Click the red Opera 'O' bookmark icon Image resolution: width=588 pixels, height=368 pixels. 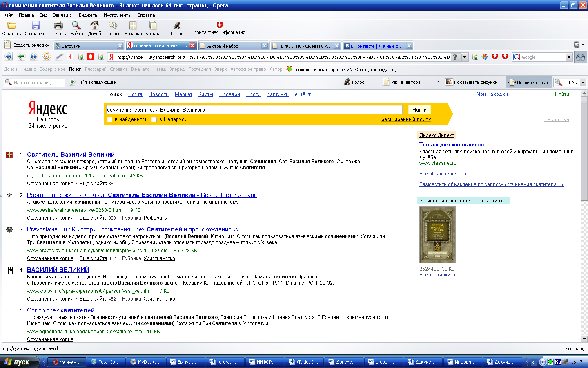90,56
